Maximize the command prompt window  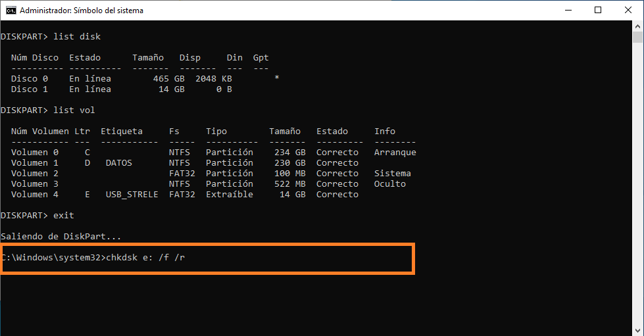(x=597, y=10)
